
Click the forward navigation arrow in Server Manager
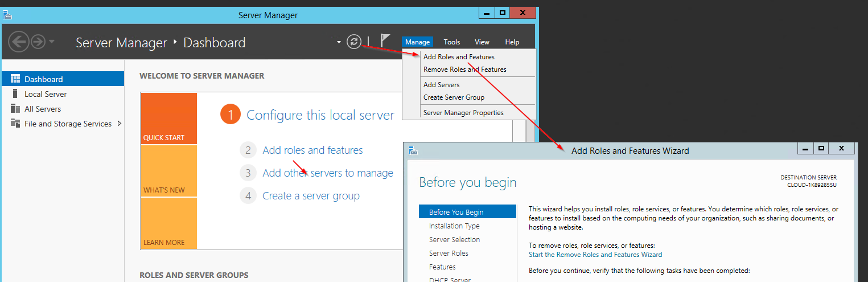point(38,42)
